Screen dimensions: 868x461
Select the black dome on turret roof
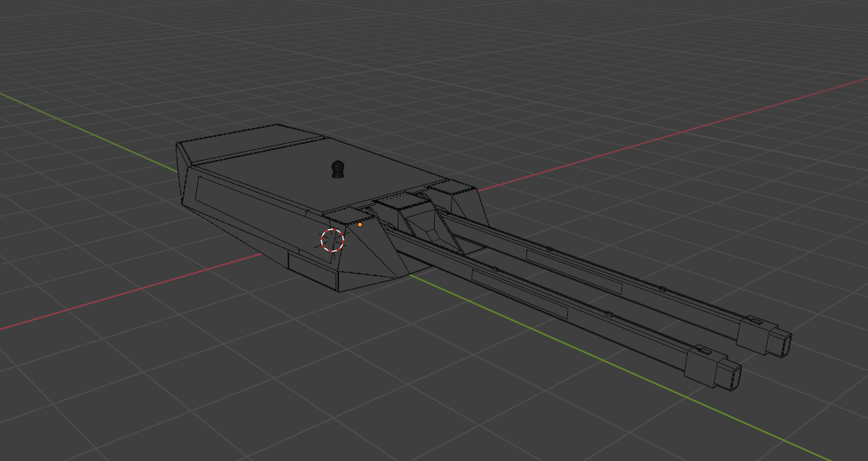tap(337, 170)
